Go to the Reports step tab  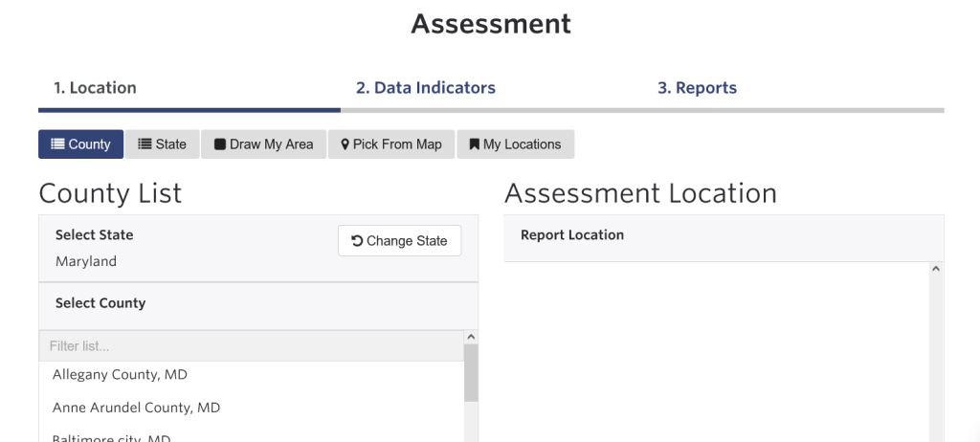pos(697,88)
